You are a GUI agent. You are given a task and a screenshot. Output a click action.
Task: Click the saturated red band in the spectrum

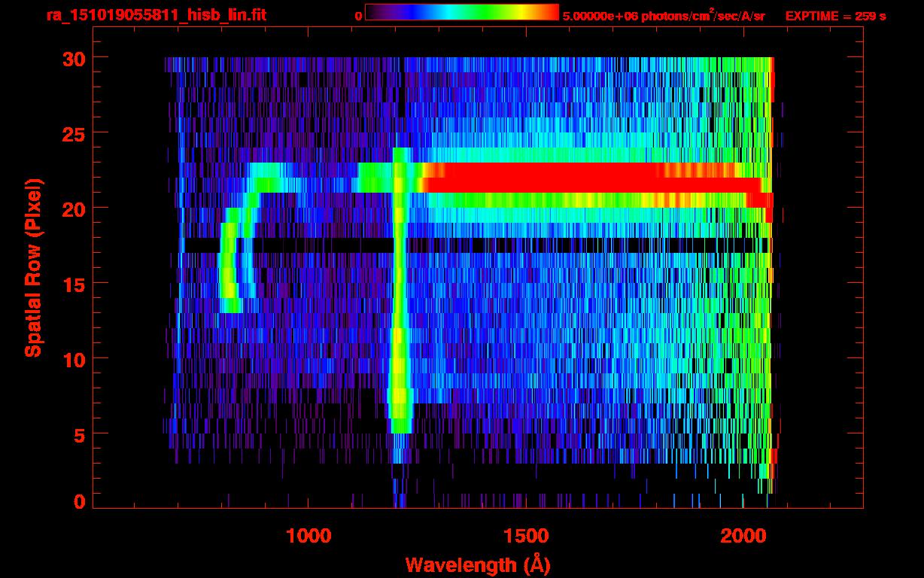[594, 178]
